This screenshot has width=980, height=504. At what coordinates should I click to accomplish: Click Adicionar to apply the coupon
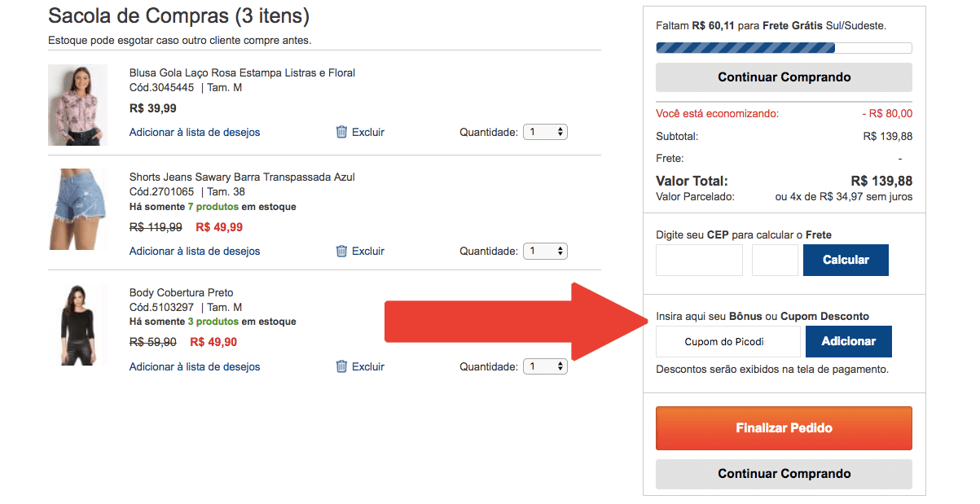point(848,342)
